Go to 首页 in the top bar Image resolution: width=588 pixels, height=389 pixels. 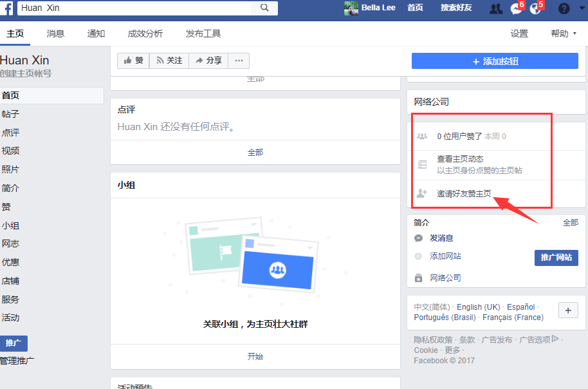415,8
